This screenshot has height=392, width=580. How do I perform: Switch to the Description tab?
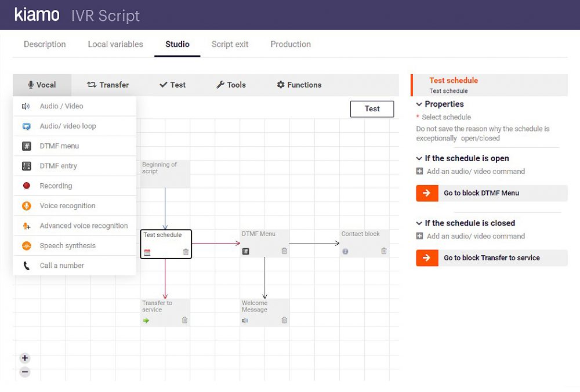click(45, 45)
